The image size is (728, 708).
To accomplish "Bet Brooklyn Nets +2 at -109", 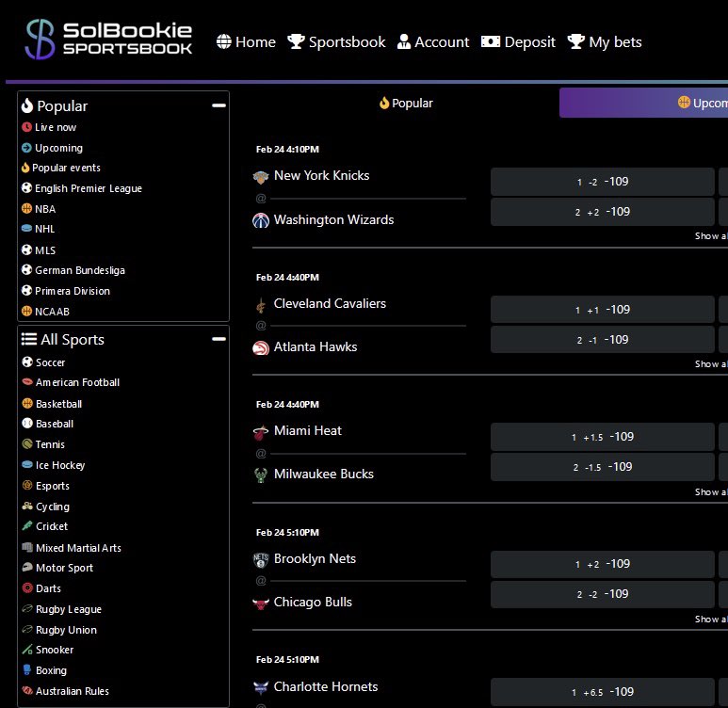I will tap(602, 564).
